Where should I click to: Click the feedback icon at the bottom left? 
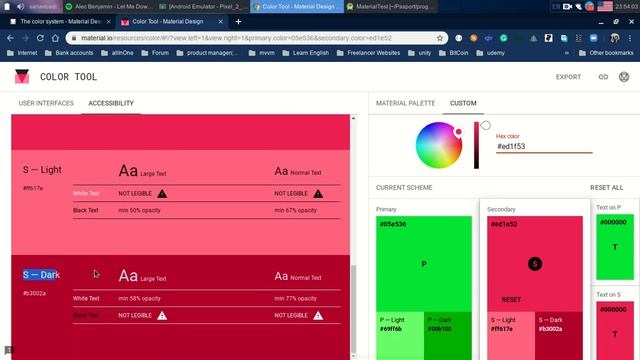click(x=9, y=350)
